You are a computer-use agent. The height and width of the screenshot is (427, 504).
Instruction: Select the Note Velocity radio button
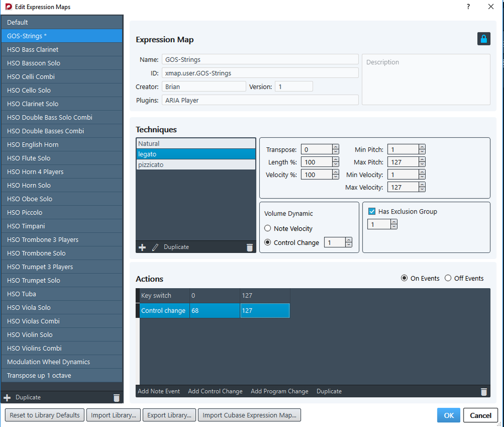click(267, 228)
